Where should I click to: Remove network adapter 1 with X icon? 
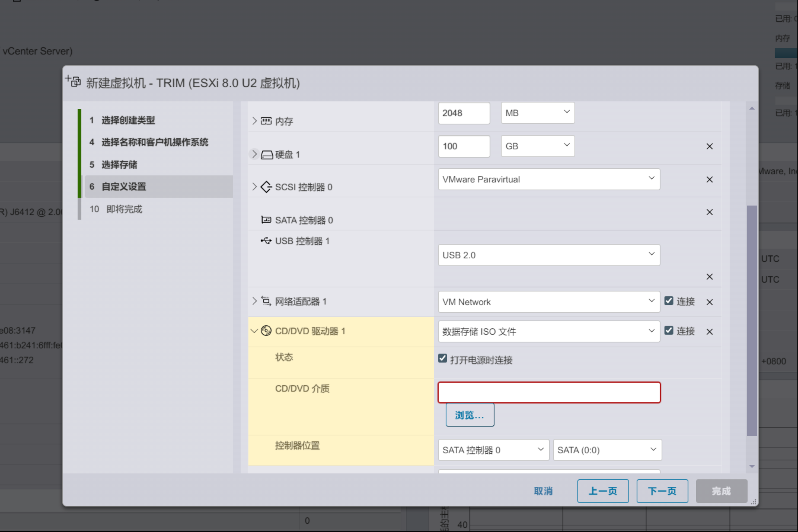coord(709,302)
